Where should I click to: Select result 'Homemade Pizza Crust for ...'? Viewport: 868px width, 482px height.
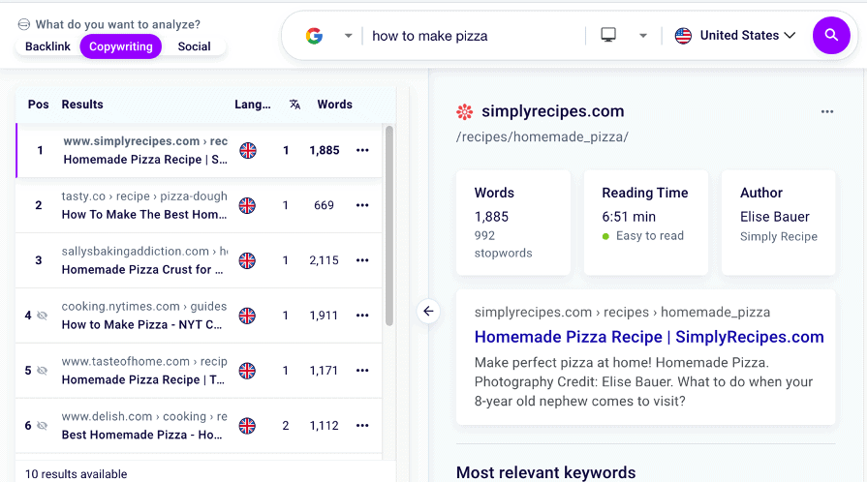(142, 270)
